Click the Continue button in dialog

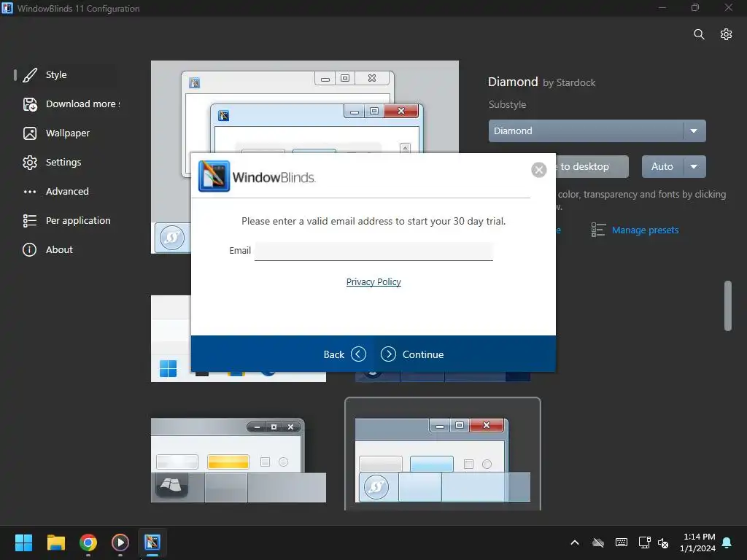[x=412, y=354]
